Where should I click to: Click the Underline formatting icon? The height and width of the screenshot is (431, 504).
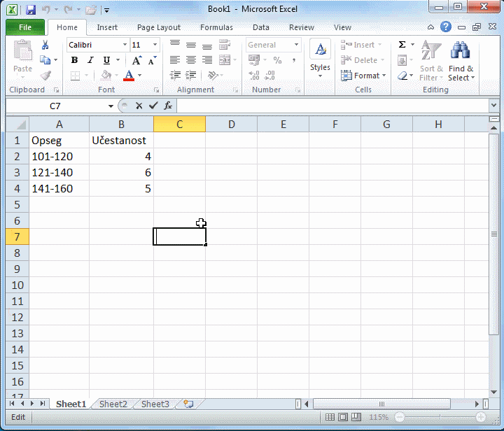click(x=106, y=60)
